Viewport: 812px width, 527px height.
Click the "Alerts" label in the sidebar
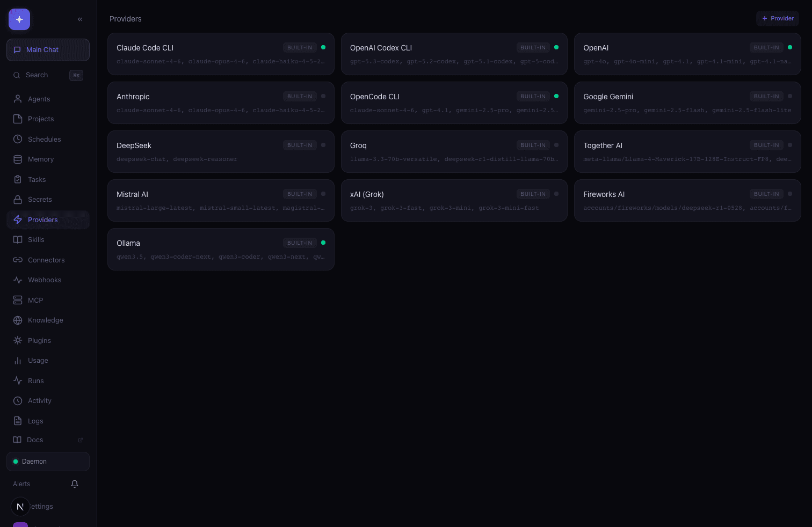coord(21,484)
